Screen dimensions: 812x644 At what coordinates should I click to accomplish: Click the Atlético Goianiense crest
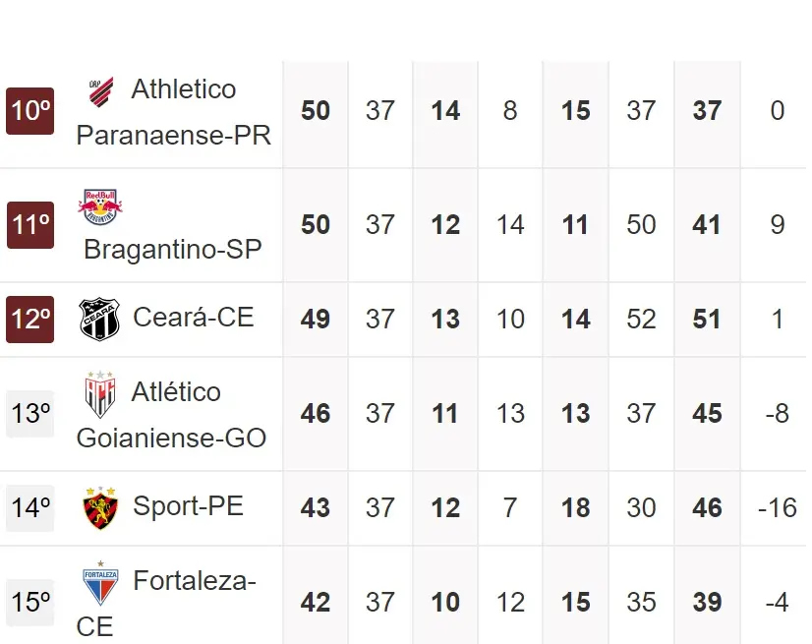pos(99,394)
